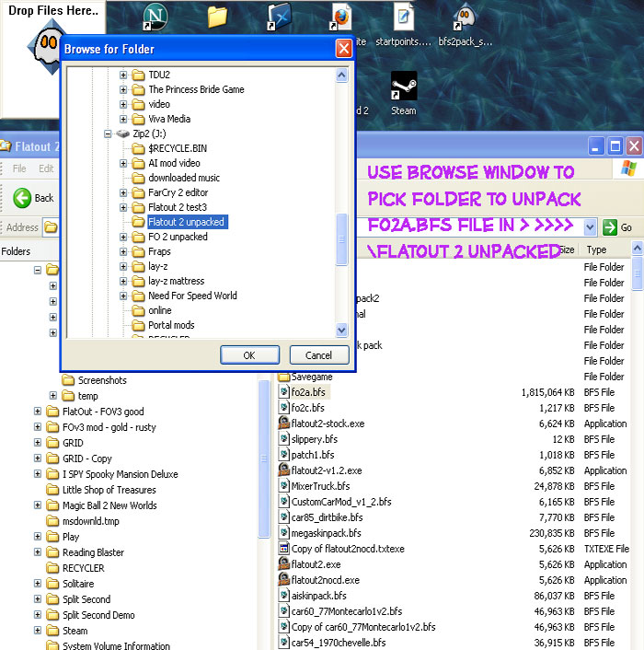The height and width of the screenshot is (650, 644).
Task: Select the downloaded music folder
Action: [184, 178]
